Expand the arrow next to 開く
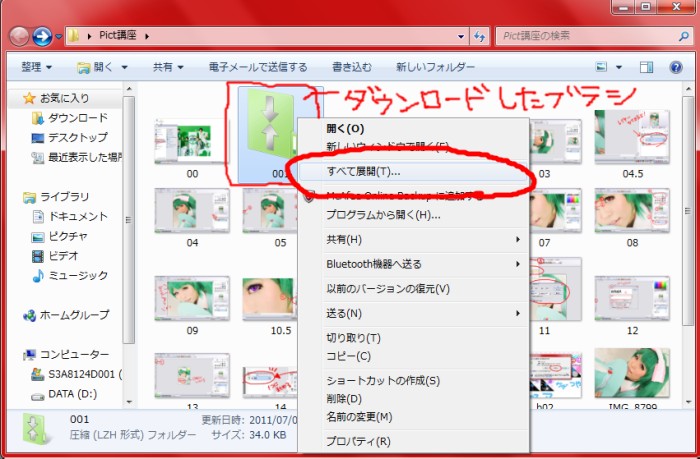This screenshot has width=700, height=459. point(125,67)
